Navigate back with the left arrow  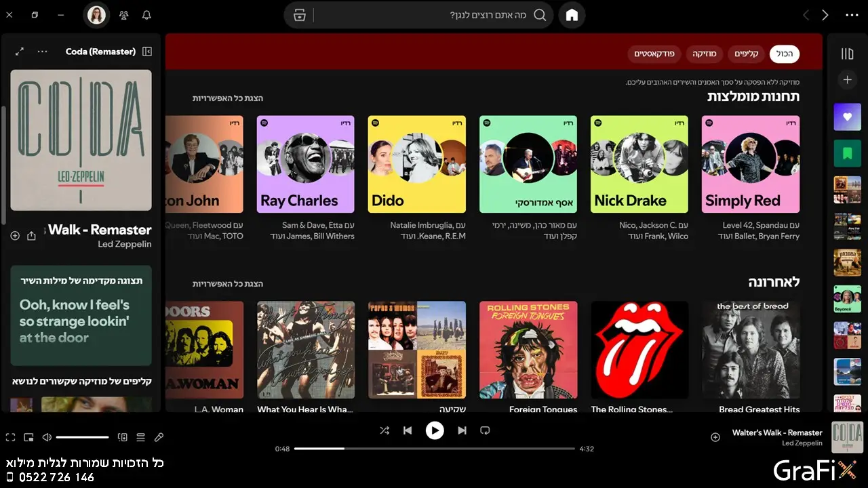(x=806, y=15)
